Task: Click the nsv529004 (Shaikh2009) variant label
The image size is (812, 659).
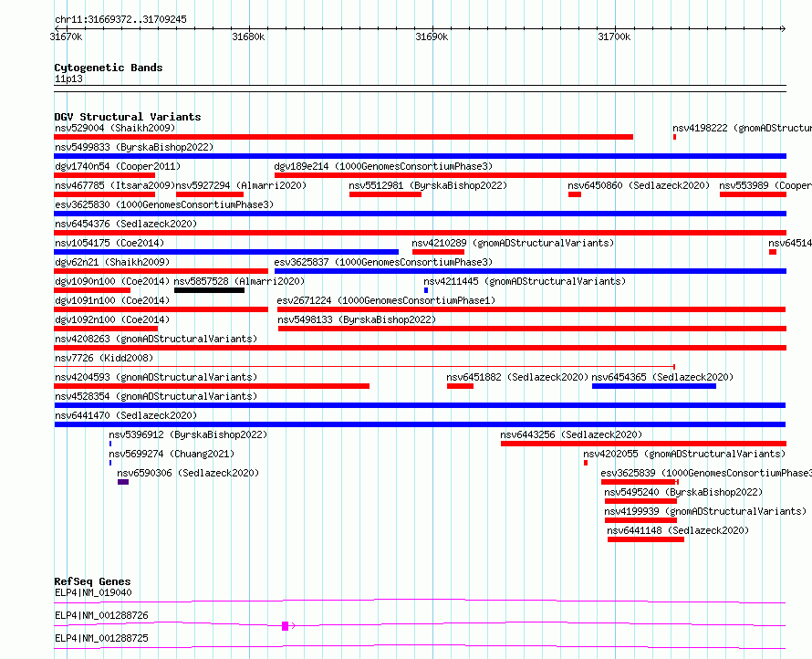Action: [115, 128]
